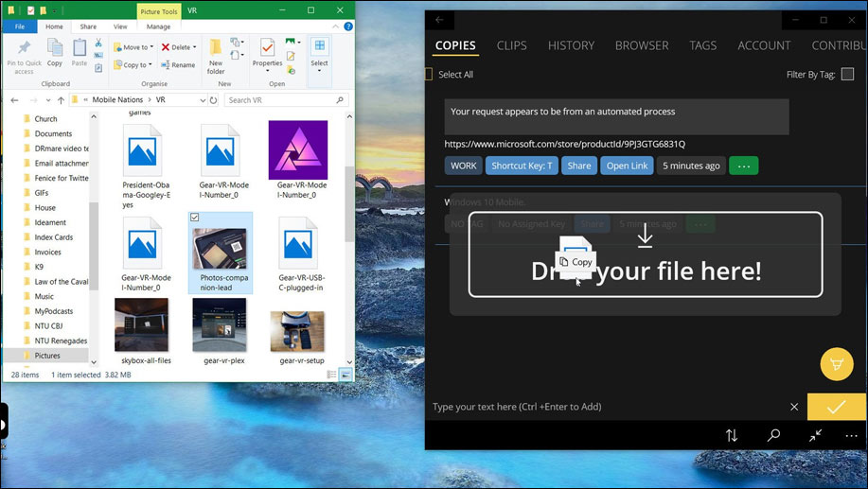This screenshot has width=868, height=489.
Task: Open more options ellipsis in bottom bar
Action: coord(851,436)
